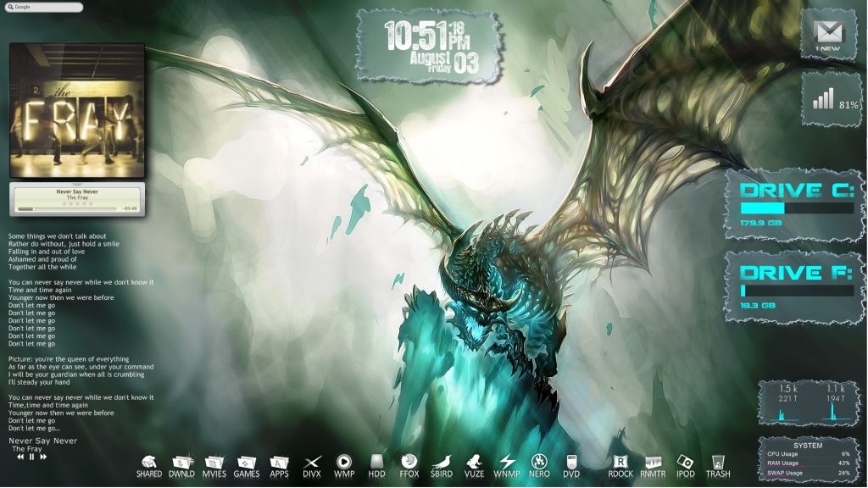Open the APPS folder dock icon
Viewport: 868px width, 488px height.
pyautogui.click(x=279, y=467)
